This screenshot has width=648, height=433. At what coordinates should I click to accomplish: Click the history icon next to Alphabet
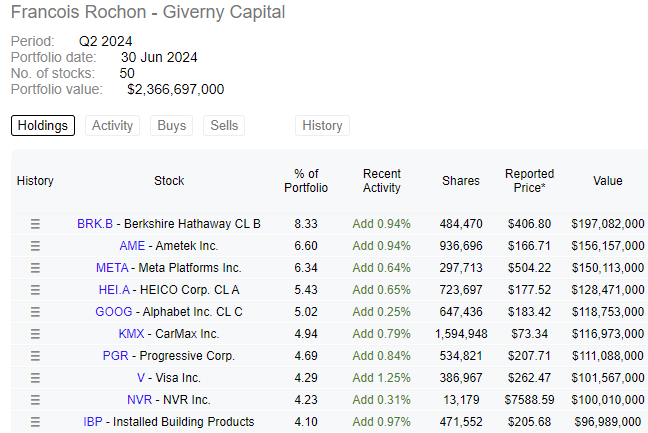coord(36,312)
